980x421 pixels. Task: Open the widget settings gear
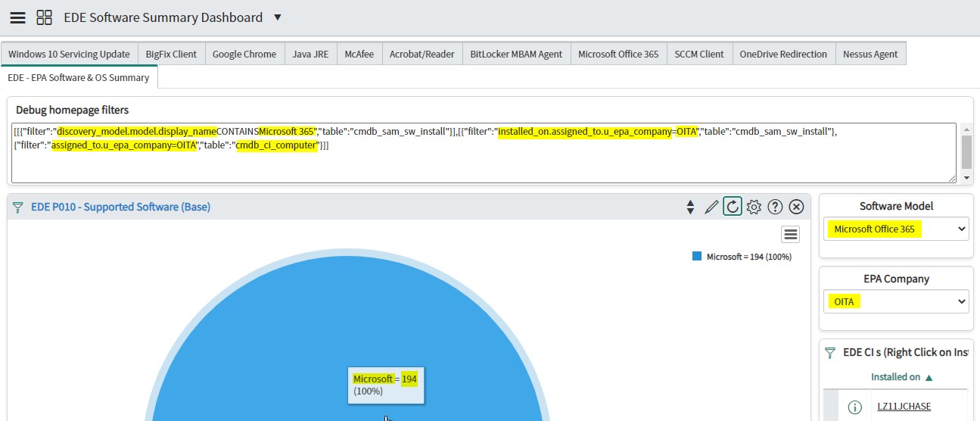(x=754, y=207)
